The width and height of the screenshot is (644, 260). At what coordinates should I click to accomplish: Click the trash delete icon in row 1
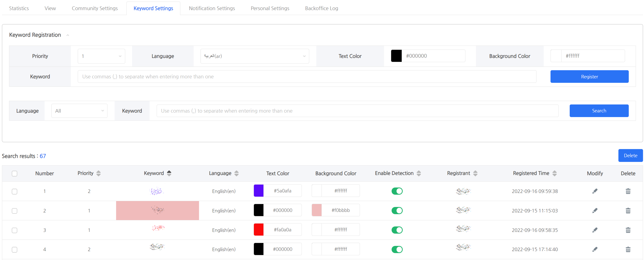coord(628,191)
